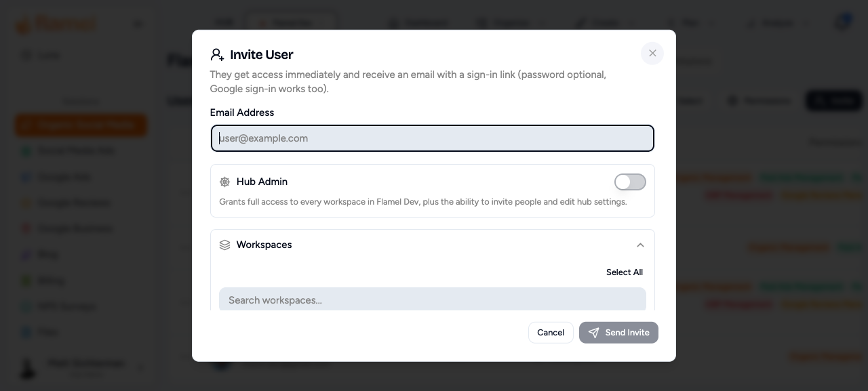Viewport: 868px width, 391px height.
Task: Close the Invite User dialog
Action: [x=652, y=54]
